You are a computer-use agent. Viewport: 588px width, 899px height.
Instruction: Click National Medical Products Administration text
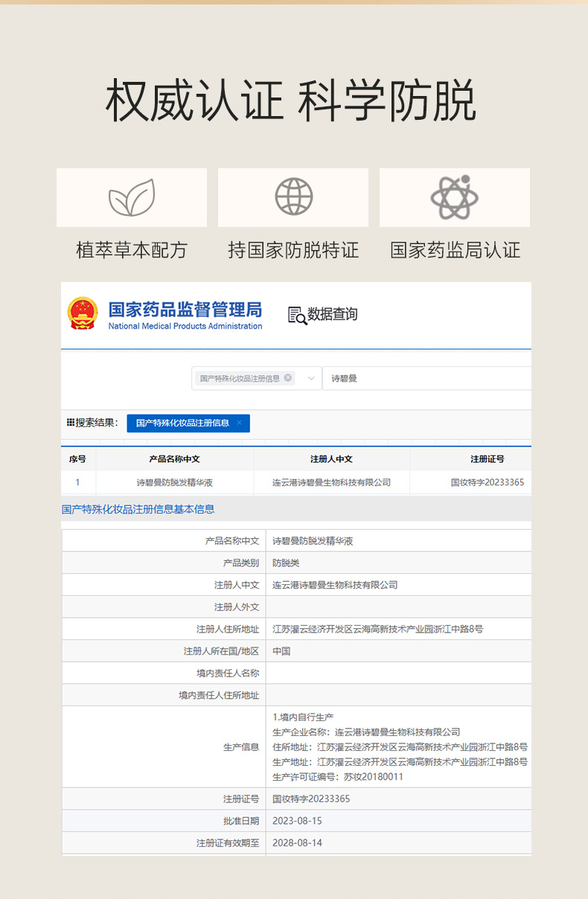185,326
